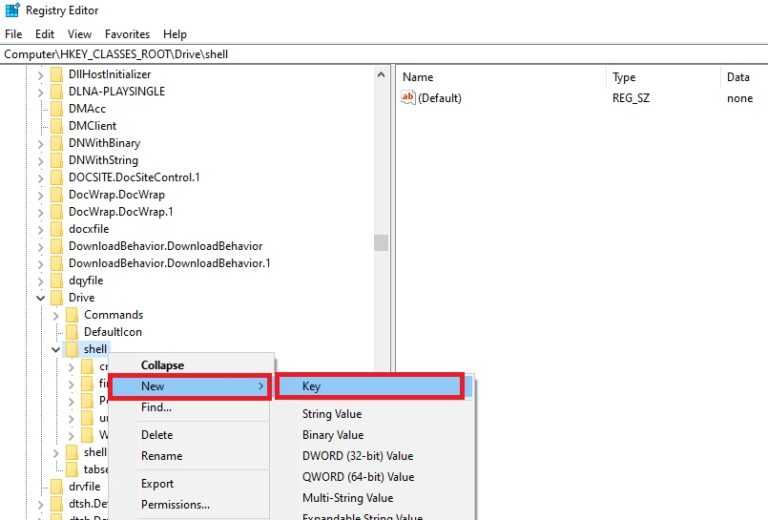Click the DOCSITE.DocSiteControl.1 folder icon
Image resolution: width=768 pixels, height=520 pixels.
point(56,177)
